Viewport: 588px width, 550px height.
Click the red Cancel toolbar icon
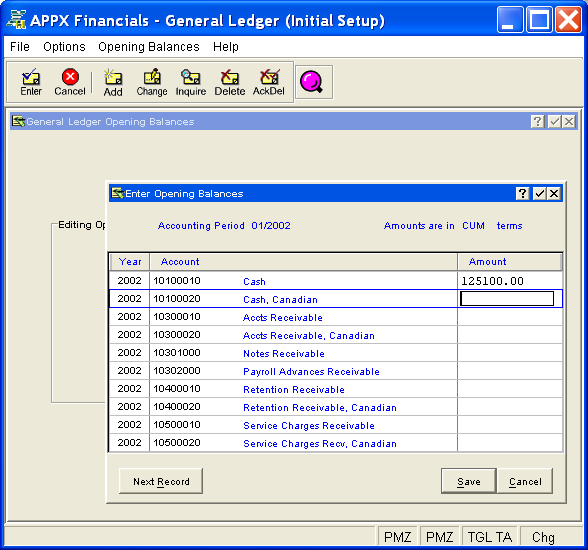(70, 82)
